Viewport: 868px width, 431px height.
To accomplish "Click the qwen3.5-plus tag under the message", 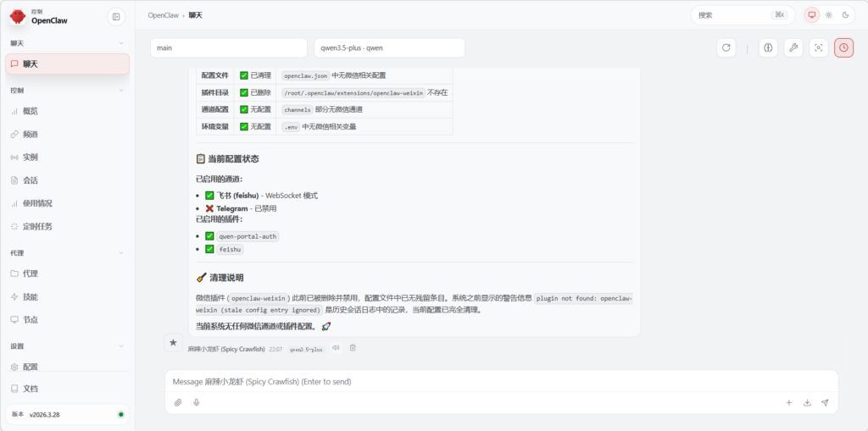I will pyautogui.click(x=306, y=350).
